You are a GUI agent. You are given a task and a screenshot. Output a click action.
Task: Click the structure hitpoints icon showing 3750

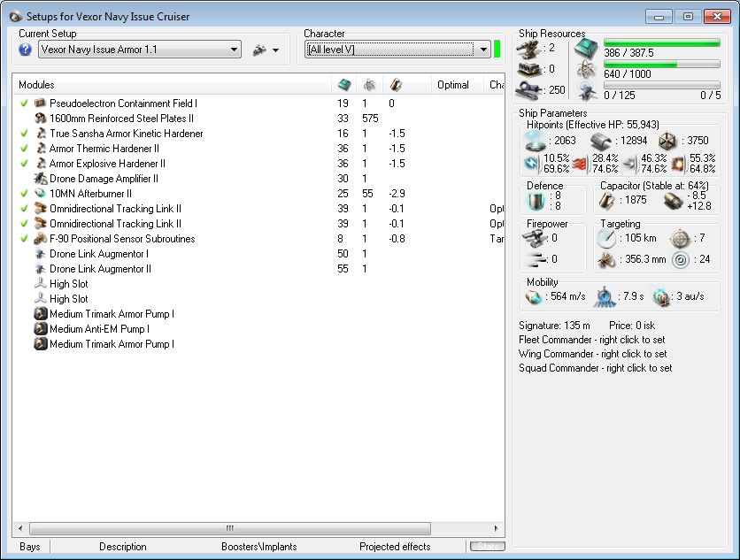pos(667,140)
